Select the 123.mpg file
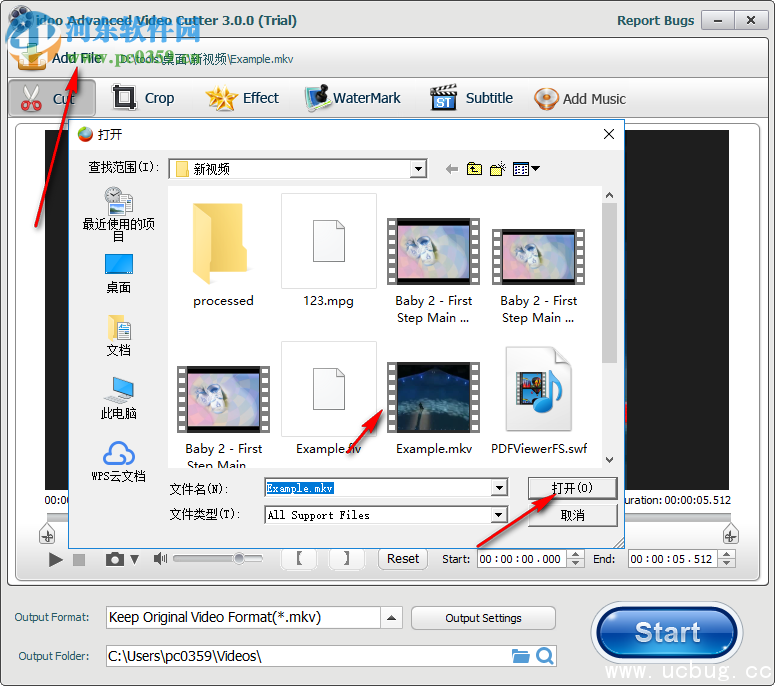The image size is (775, 686). pos(329,251)
